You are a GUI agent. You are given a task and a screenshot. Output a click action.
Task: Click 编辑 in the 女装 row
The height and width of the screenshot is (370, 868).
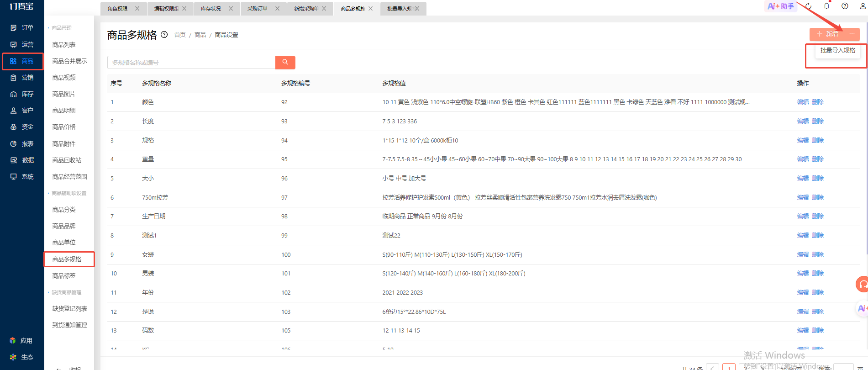click(x=803, y=255)
